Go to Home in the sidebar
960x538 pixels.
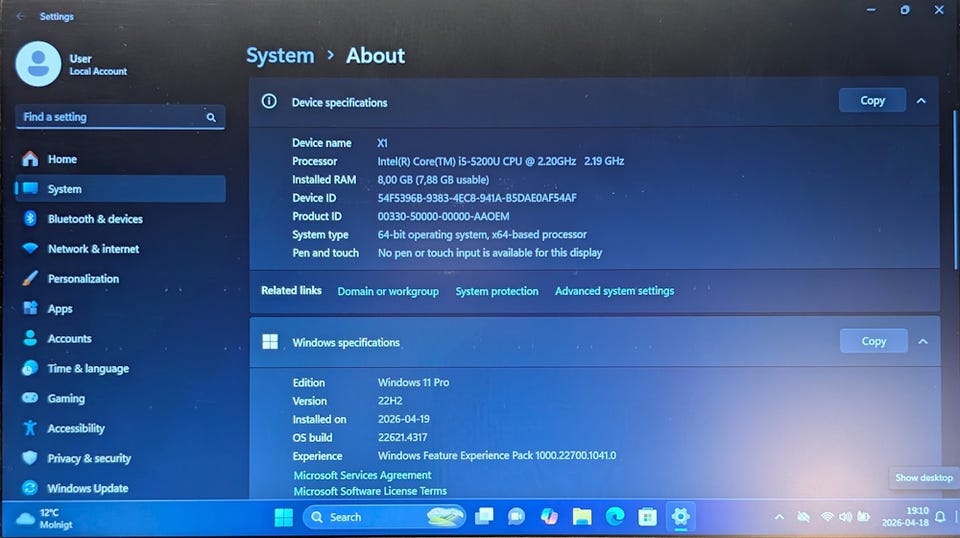[x=120, y=159]
